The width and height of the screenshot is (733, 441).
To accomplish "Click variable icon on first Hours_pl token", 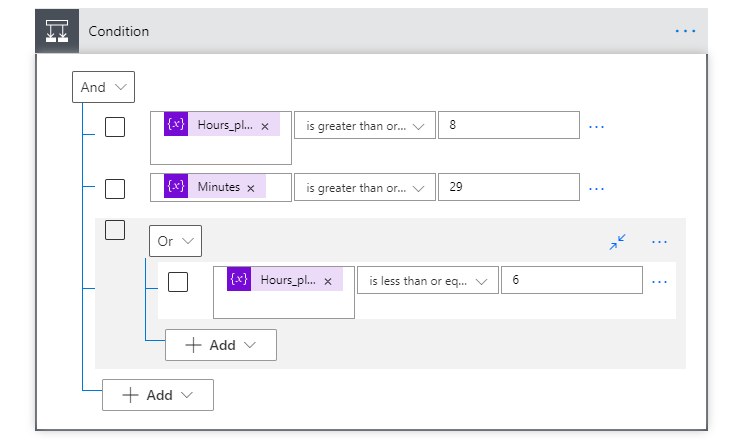I will 176,124.
